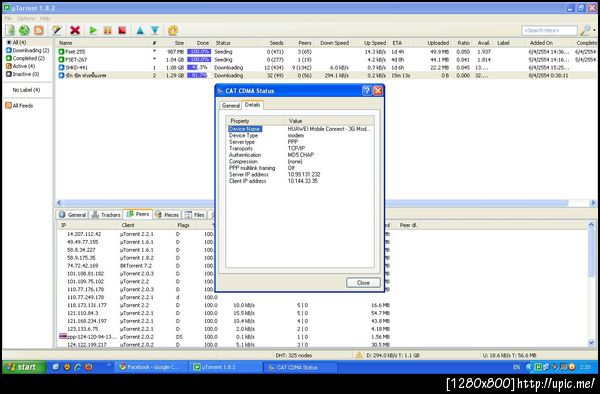
Task: Sort torrents by the Down Speed column header
Action: pyautogui.click(x=334, y=43)
